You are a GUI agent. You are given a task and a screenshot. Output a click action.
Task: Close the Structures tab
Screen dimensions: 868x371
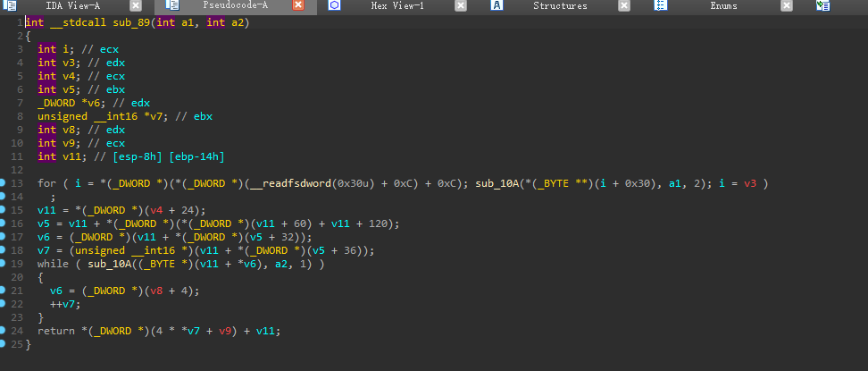point(623,5)
